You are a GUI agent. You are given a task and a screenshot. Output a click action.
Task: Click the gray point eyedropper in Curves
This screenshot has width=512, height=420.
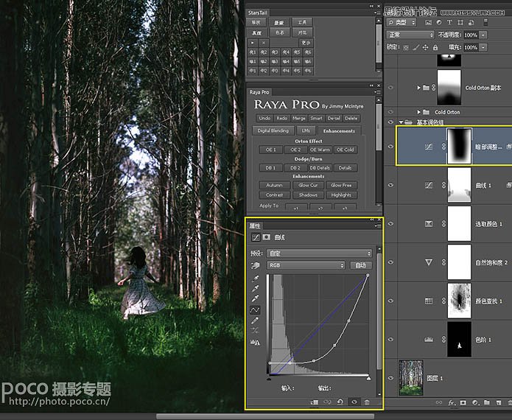pyautogui.click(x=255, y=288)
